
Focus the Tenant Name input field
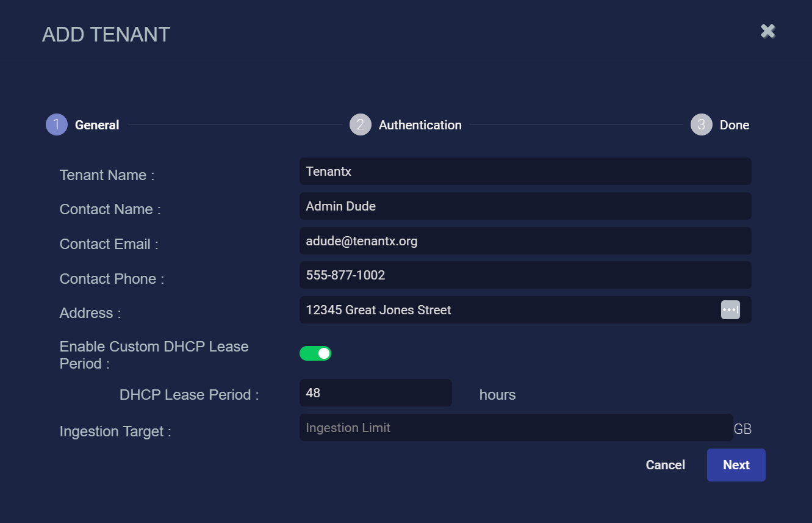point(525,171)
